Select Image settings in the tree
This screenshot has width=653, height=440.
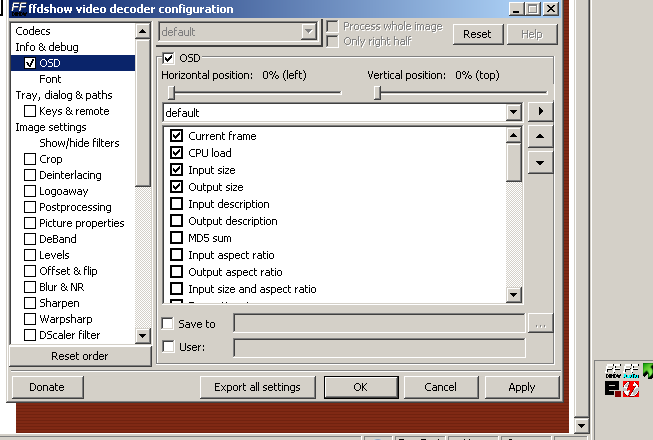(51, 127)
